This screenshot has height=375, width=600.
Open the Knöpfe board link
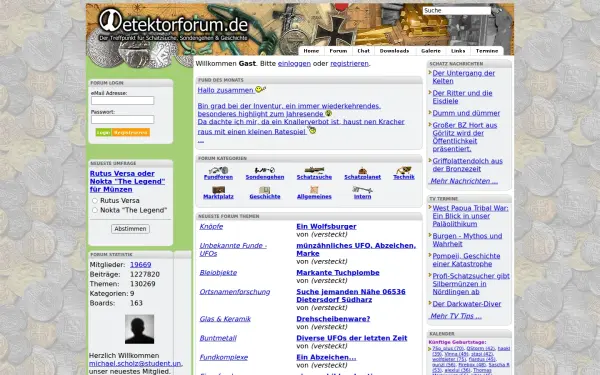coord(211,227)
